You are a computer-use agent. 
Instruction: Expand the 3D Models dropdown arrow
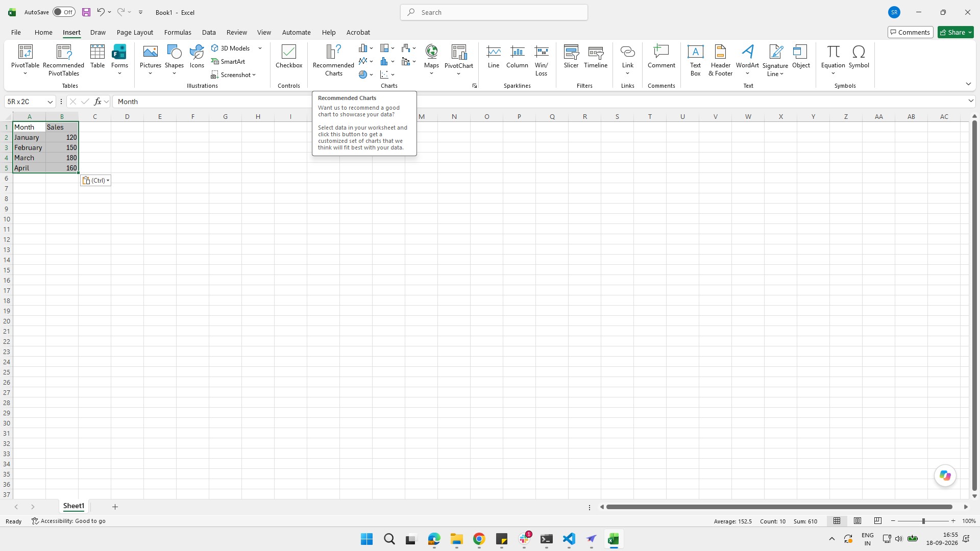click(260, 48)
